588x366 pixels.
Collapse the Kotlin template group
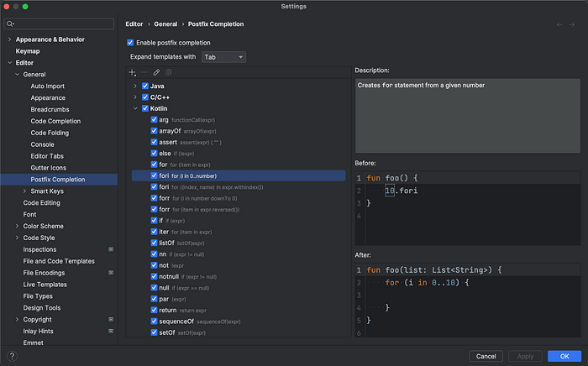(134, 108)
